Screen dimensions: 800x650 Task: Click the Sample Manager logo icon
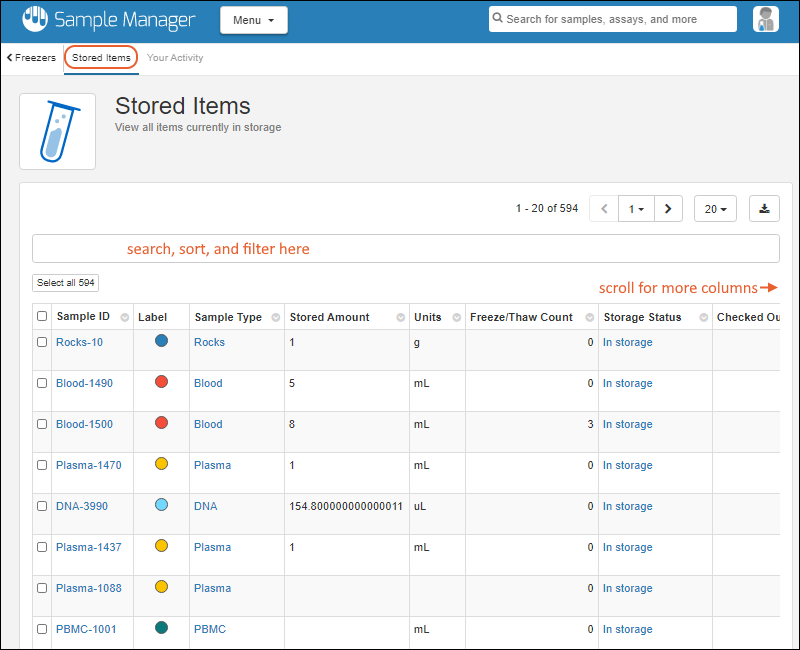(x=35, y=19)
